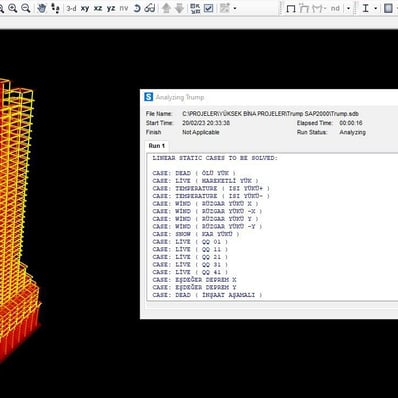This screenshot has width=398, height=398.
Task: Click the Start Time value 20/02/23 20:33:38
Action: coord(206,123)
